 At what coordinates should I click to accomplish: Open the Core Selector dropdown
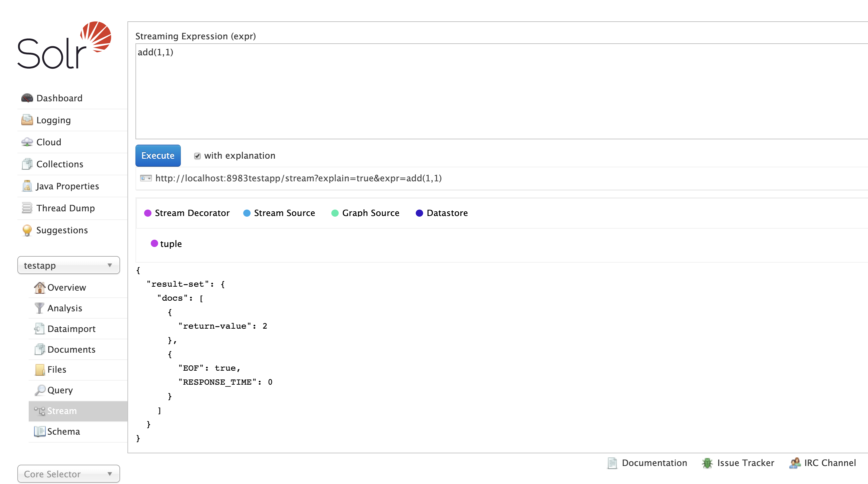(68, 474)
